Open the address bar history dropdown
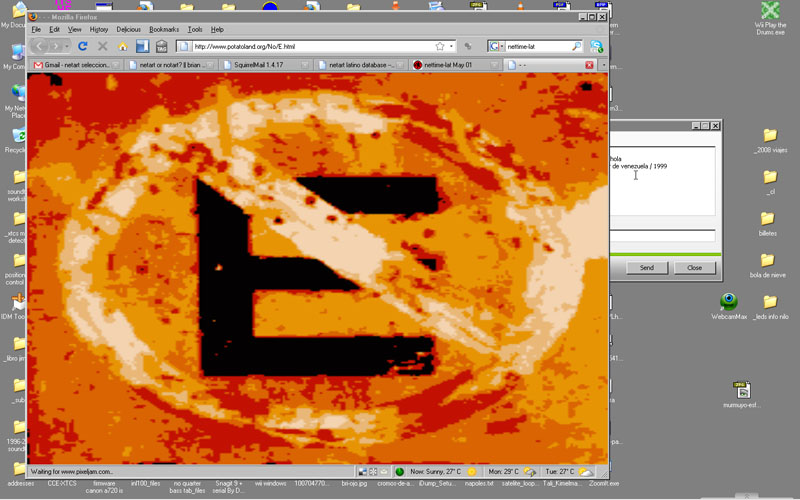This screenshot has width=800, height=500. pyautogui.click(x=452, y=46)
